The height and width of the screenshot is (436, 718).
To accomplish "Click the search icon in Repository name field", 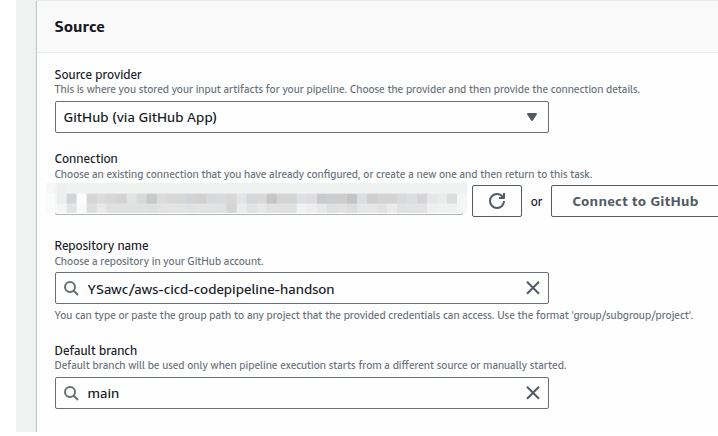I will (x=71, y=289).
